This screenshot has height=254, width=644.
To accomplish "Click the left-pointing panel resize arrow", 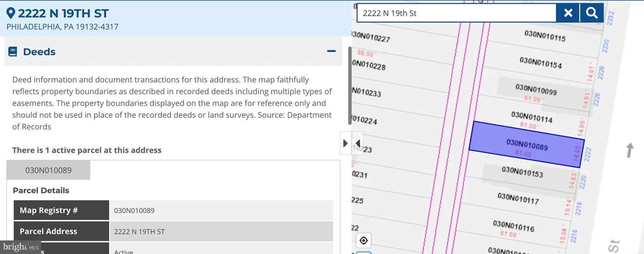I will pyautogui.click(x=358, y=143).
